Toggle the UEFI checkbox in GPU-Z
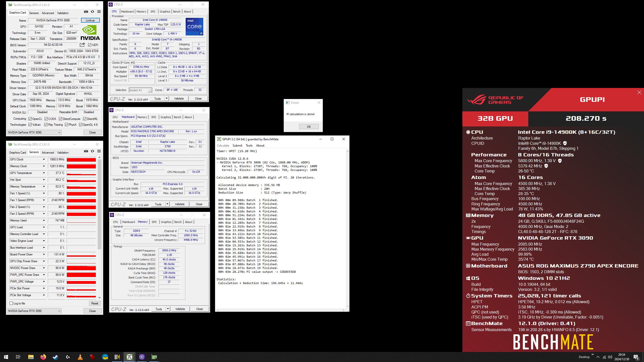Screen dimensions: 644x362 point(90,45)
